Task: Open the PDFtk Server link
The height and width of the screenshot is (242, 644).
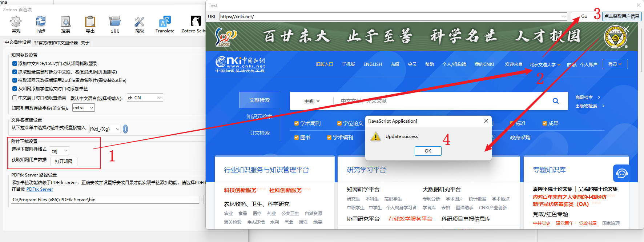Action: coord(40,189)
